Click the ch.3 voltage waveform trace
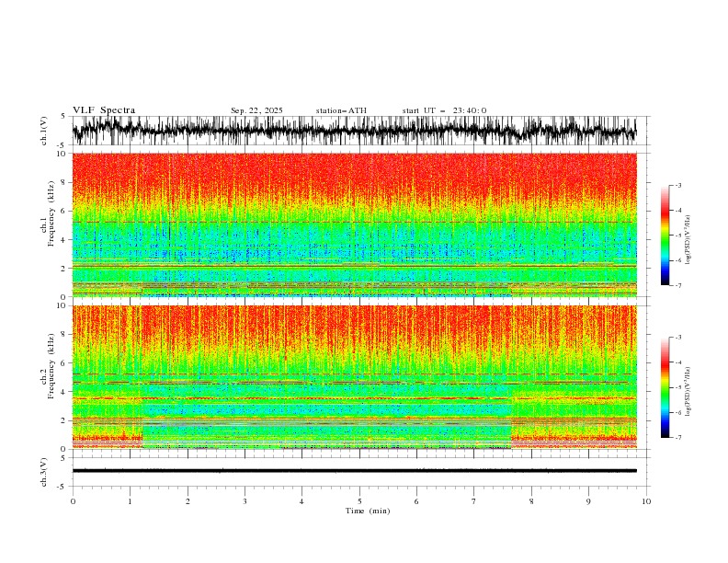 click(354, 471)
